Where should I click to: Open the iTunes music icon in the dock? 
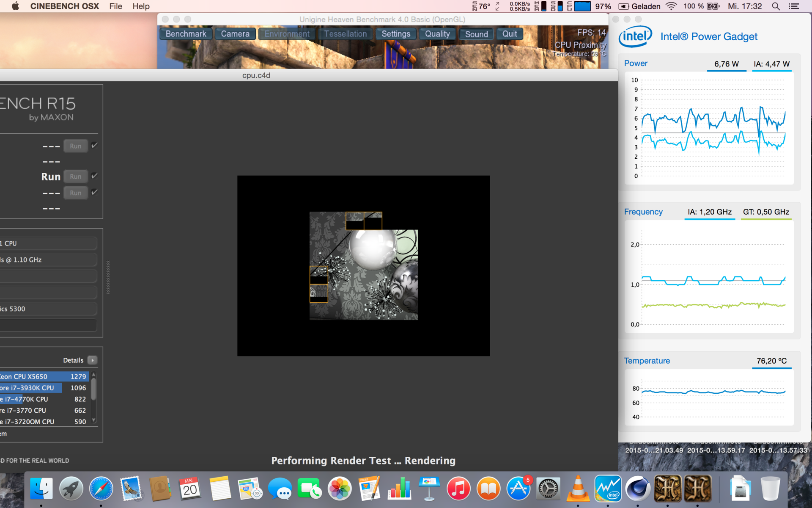(x=458, y=489)
